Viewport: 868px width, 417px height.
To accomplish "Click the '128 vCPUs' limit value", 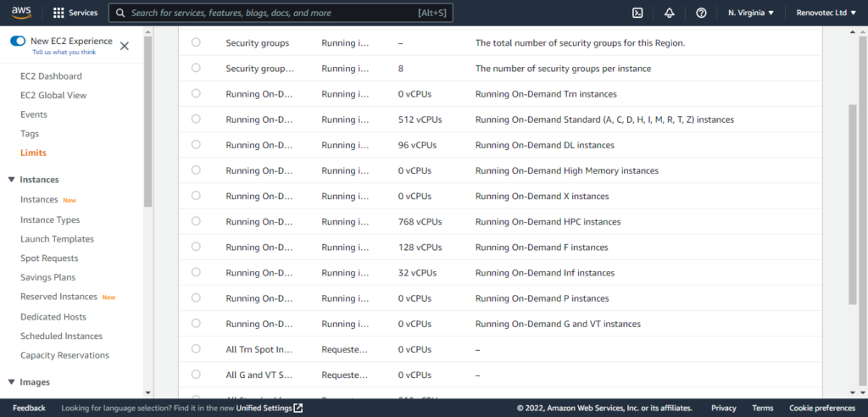I will point(420,247).
